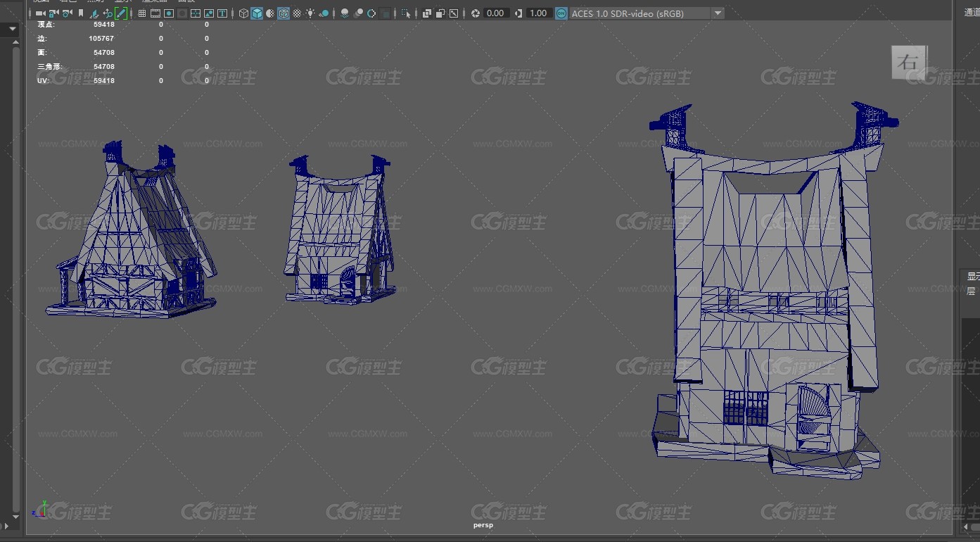This screenshot has width=980, height=542.
Task: Click the Gamma contrast icon
Action: (x=518, y=13)
